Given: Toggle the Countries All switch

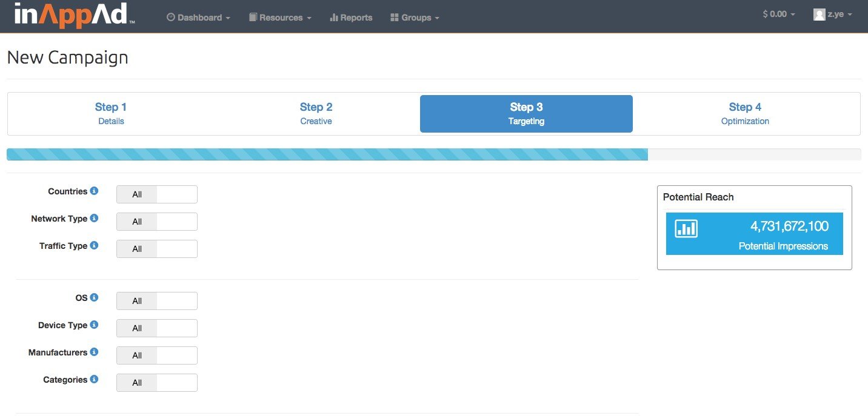Looking at the screenshot, I should (157, 194).
